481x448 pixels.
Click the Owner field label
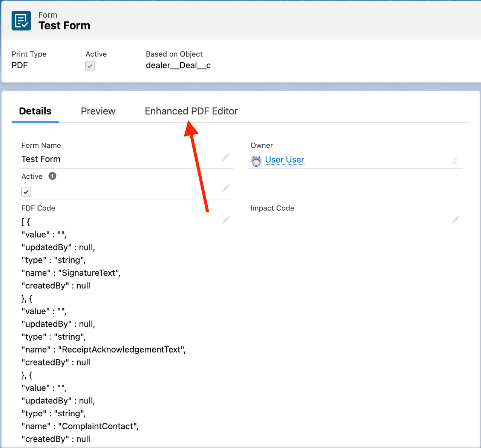(262, 146)
